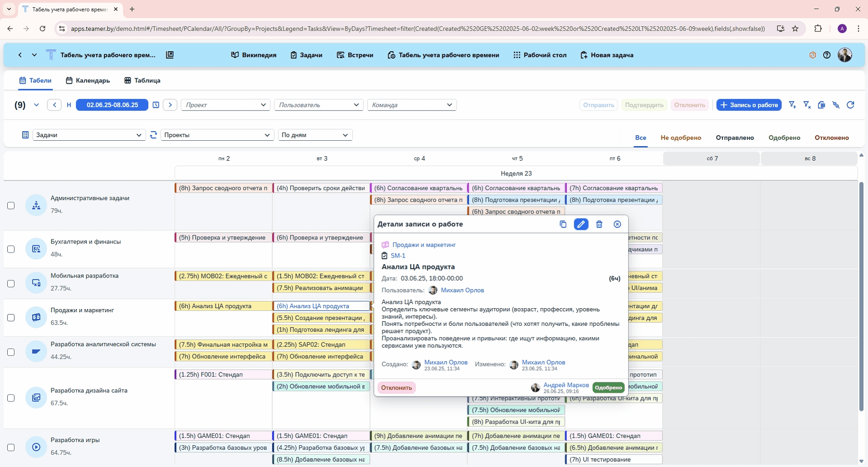Click the refresh icon in the toolbar
This screenshot has width=868, height=467.
point(850,105)
